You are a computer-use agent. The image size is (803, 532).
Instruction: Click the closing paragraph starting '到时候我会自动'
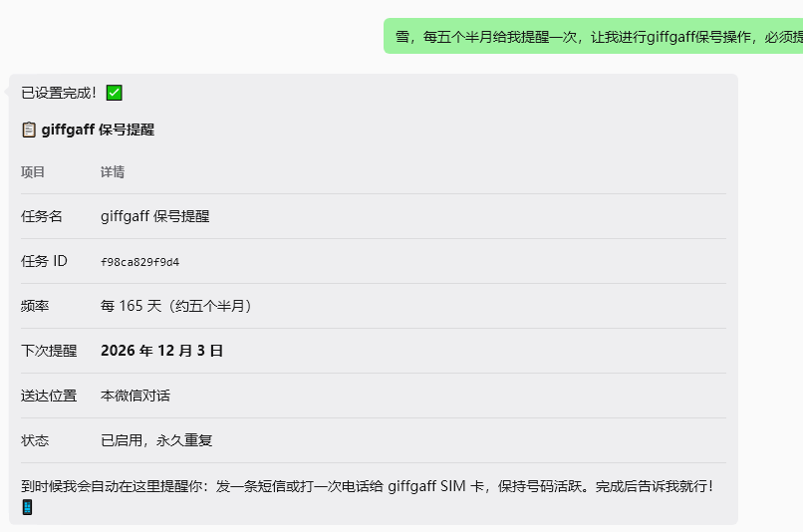coord(368,496)
